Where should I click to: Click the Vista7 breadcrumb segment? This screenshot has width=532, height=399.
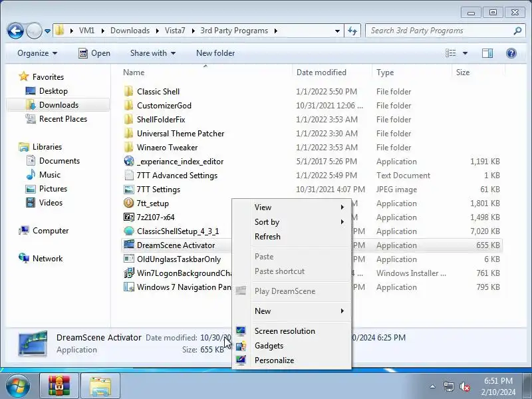point(175,31)
